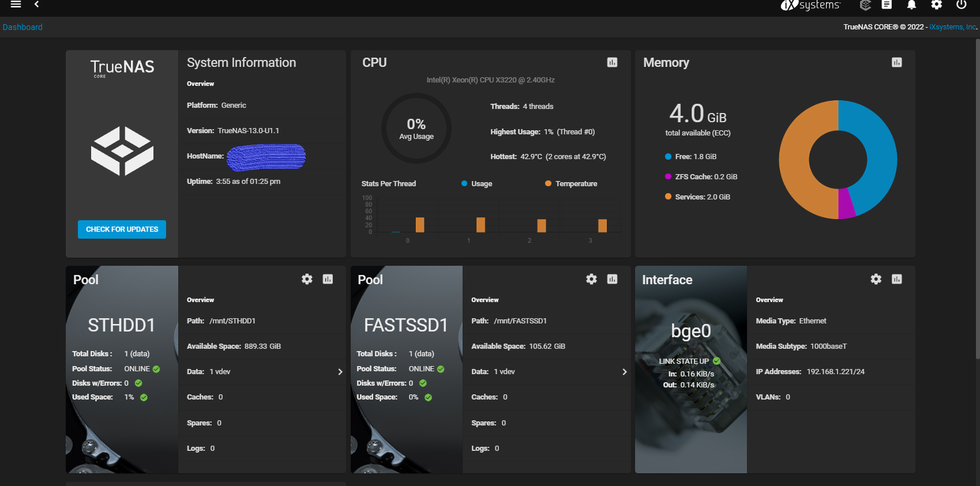Open Memory reports chart icon
The height and width of the screenshot is (486, 980).
click(896, 62)
